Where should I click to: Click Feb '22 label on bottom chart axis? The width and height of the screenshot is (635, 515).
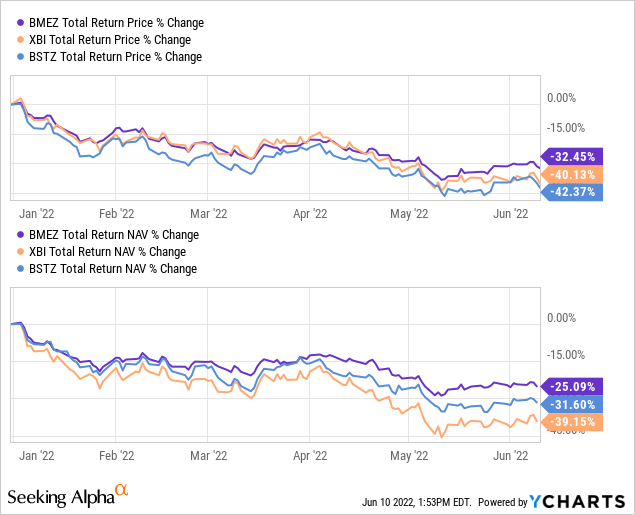(117, 456)
